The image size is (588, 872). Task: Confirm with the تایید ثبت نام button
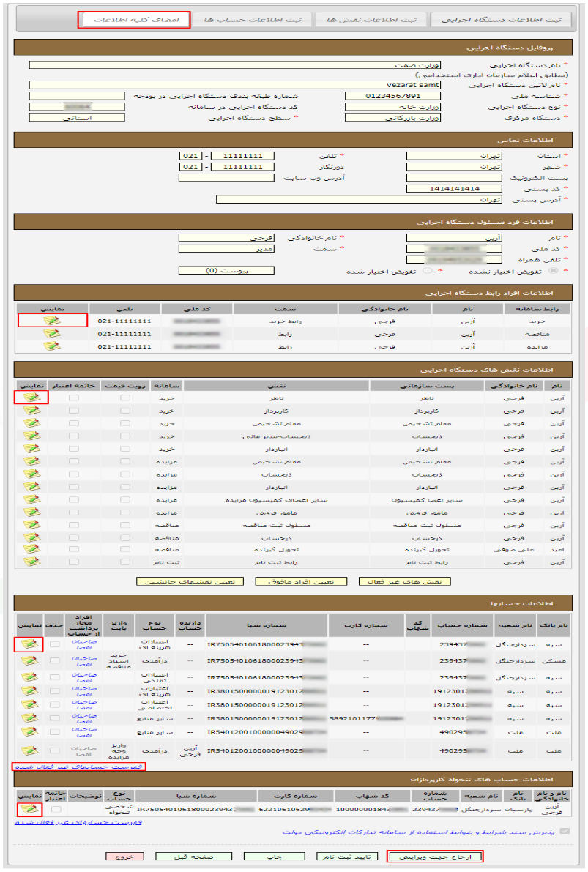point(346,857)
